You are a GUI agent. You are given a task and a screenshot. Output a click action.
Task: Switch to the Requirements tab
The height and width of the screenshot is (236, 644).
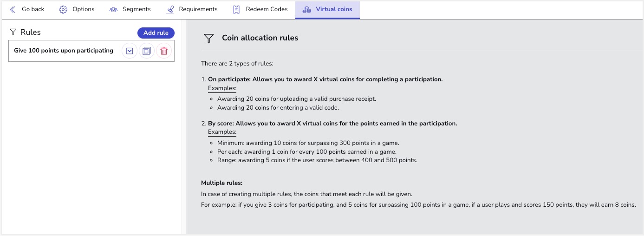tap(198, 9)
